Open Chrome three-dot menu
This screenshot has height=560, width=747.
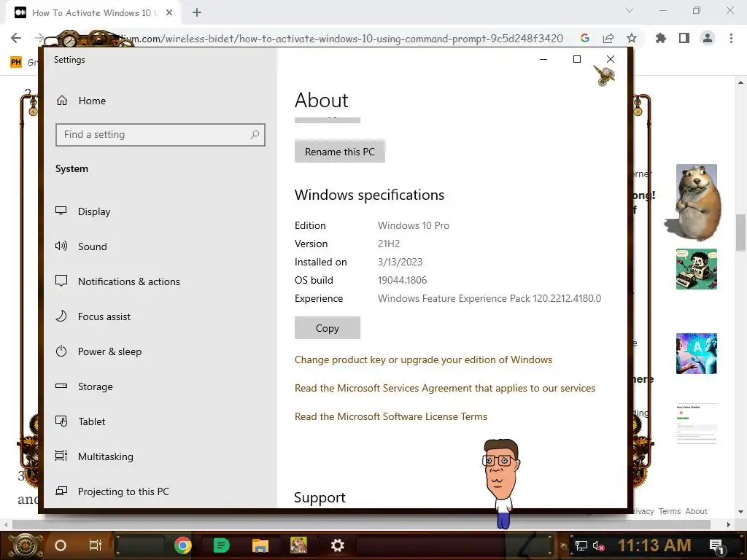tap(731, 38)
